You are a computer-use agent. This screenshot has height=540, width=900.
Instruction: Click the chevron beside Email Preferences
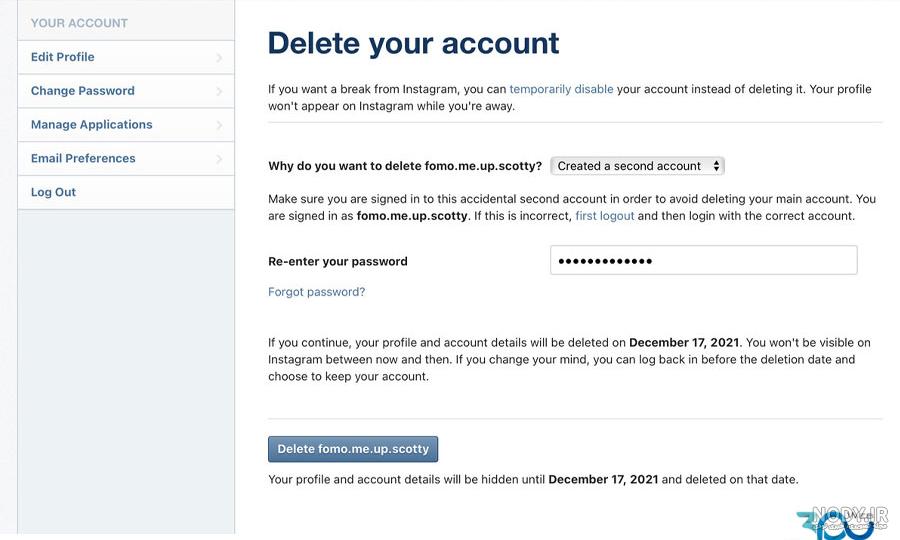pos(219,159)
